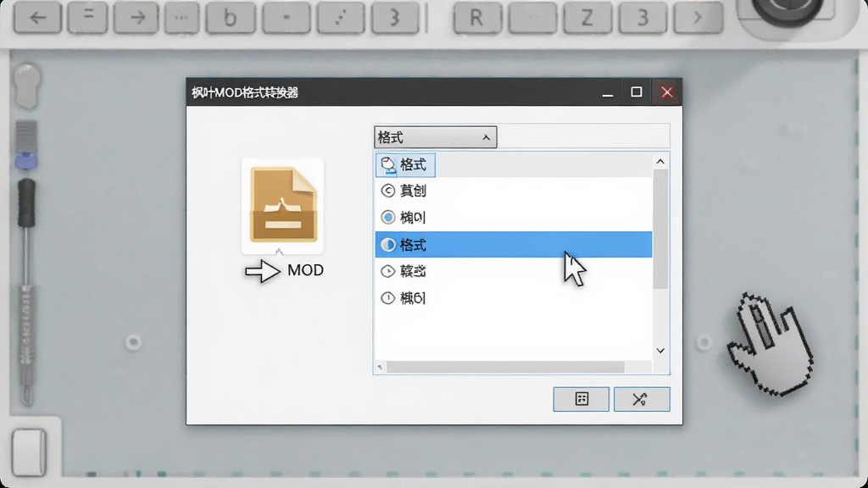The width and height of the screenshot is (868, 488).
Task: Click the equals sign key in top bar
Action: pyautogui.click(x=88, y=18)
